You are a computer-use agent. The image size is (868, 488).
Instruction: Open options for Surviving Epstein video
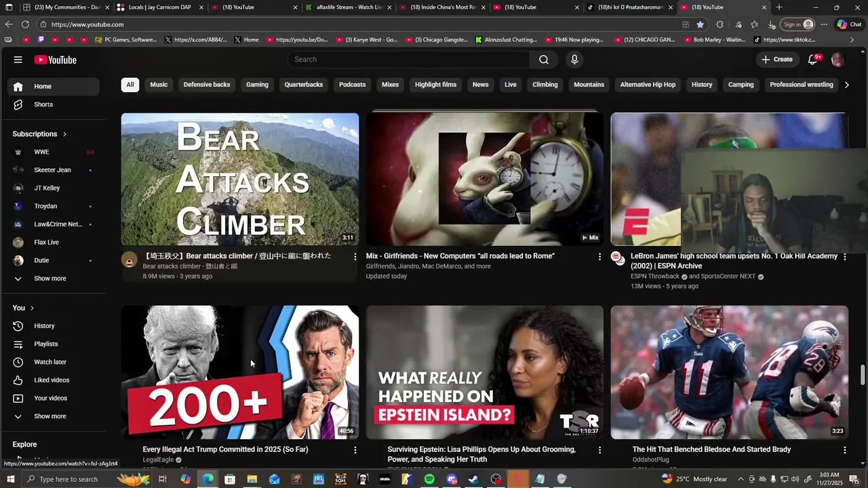[x=599, y=450]
